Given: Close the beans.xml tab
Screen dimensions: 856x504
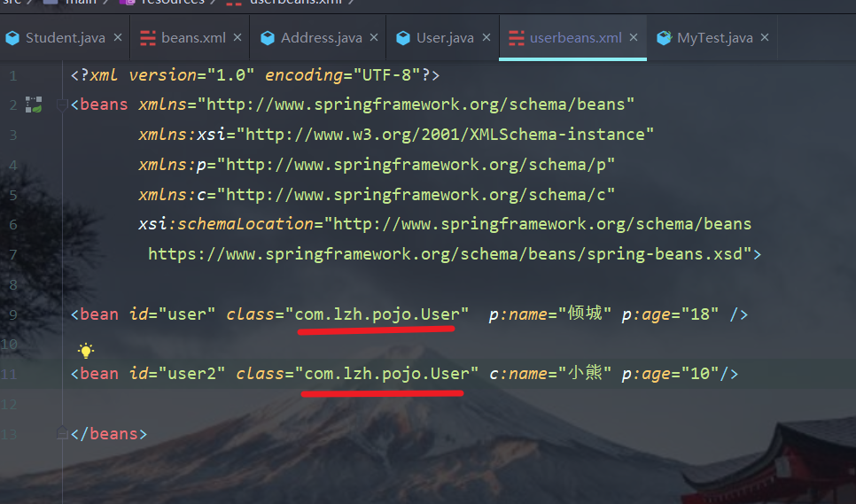Looking at the screenshot, I should click(x=237, y=37).
